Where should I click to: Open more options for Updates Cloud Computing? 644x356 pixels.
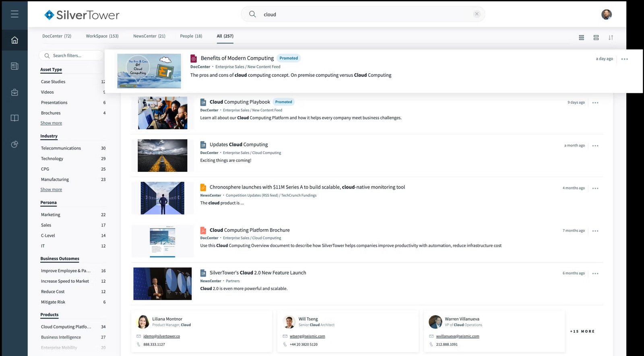pyautogui.click(x=595, y=146)
